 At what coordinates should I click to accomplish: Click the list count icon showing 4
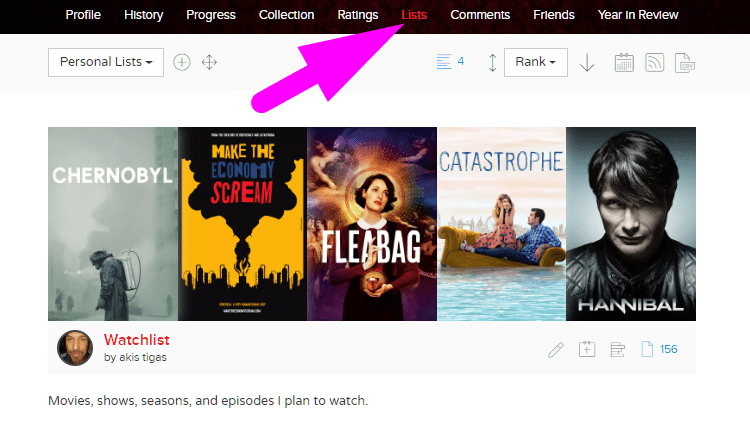pyautogui.click(x=444, y=62)
